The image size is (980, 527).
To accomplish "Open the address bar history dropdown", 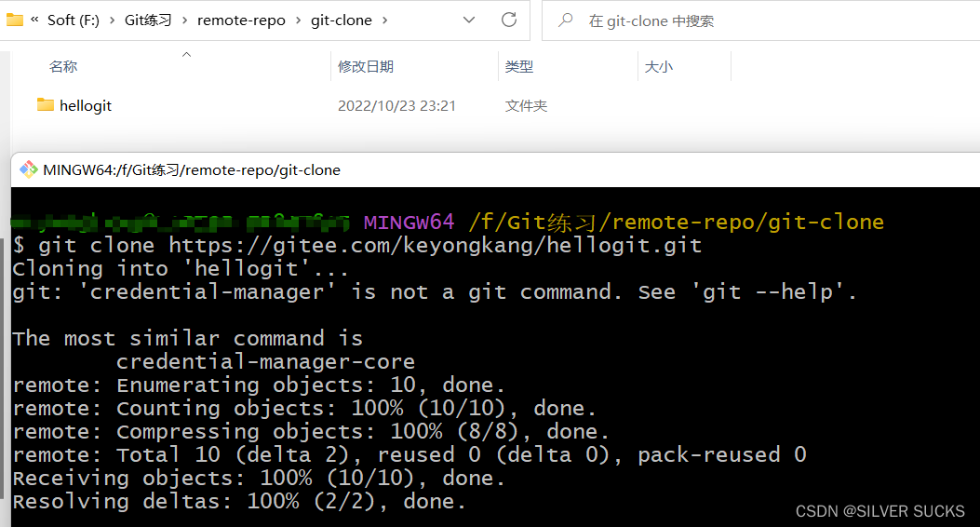I will coord(469,20).
